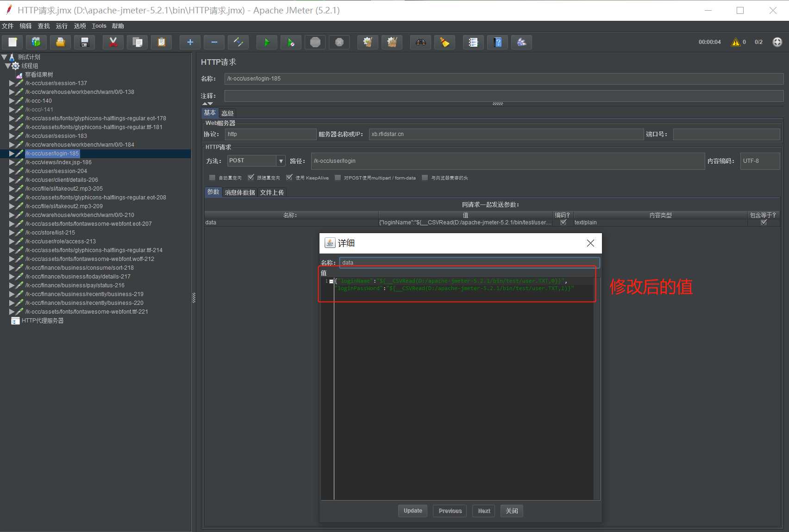
Task: Click the 内容编码 field UTF-8
Action: (760, 161)
